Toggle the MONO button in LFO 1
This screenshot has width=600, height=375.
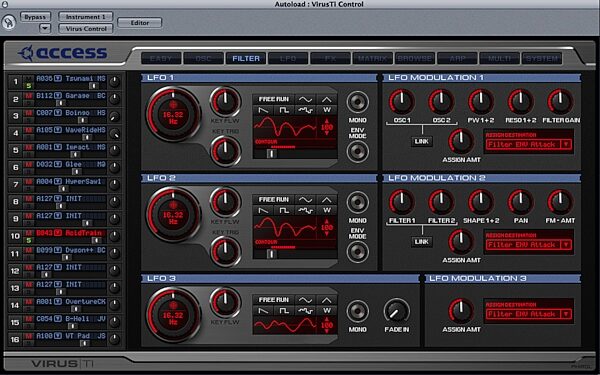357,102
